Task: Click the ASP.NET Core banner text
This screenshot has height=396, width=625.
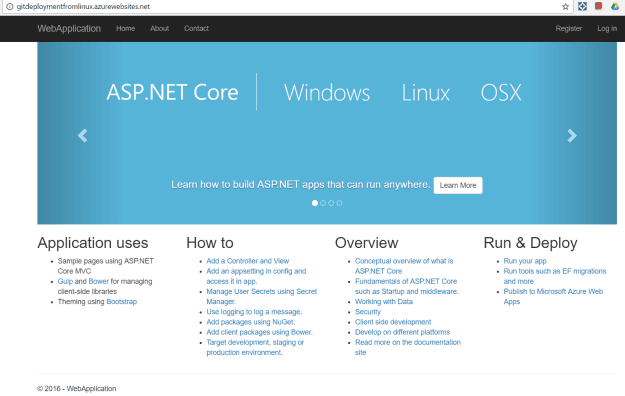Action: pyautogui.click(x=172, y=93)
